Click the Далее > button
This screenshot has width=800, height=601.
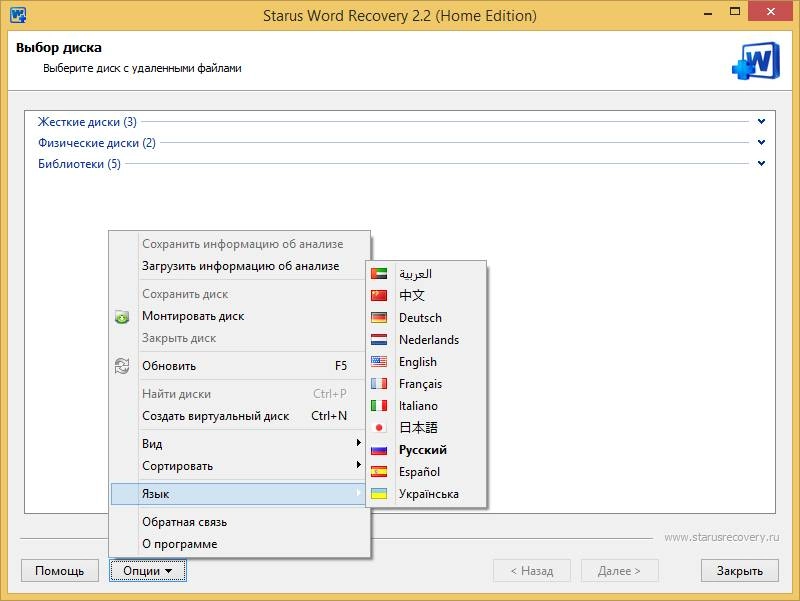click(619, 570)
